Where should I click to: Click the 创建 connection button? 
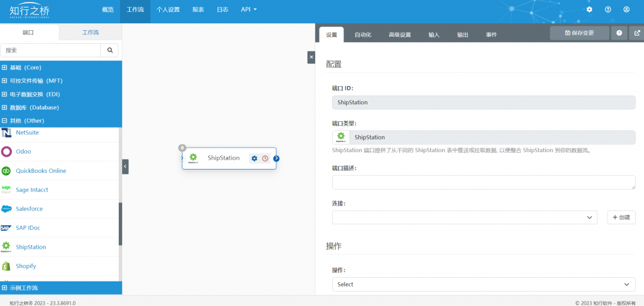point(621,217)
